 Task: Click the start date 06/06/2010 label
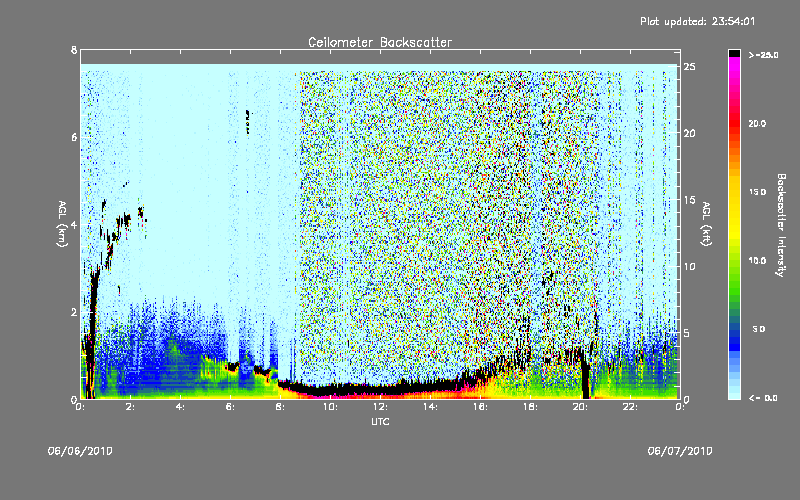(x=80, y=451)
